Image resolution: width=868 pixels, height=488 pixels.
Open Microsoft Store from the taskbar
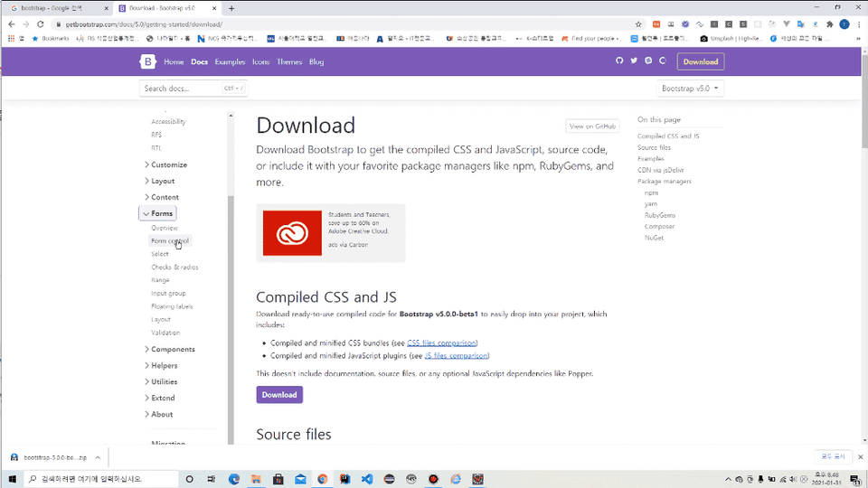pos(278,479)
